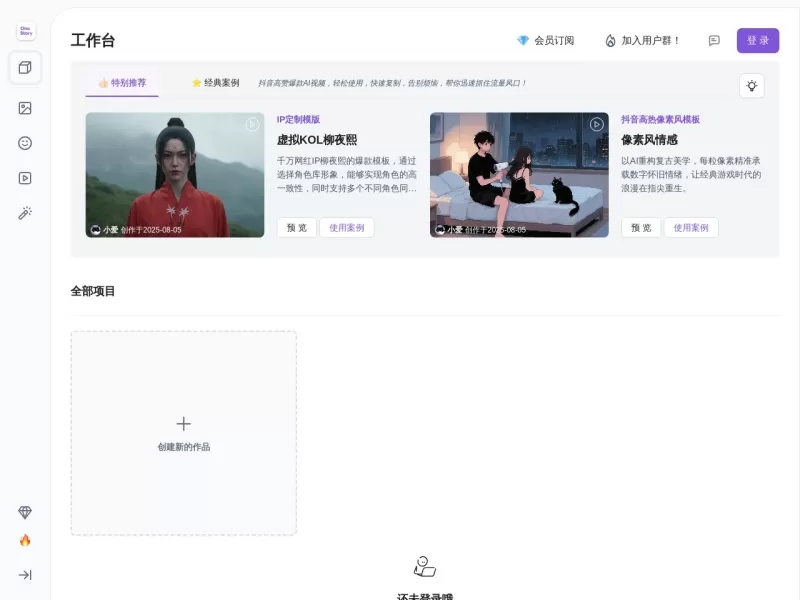Click the emoji face icon in sidebar
The image size is (800, 600).
click(25, 142)
